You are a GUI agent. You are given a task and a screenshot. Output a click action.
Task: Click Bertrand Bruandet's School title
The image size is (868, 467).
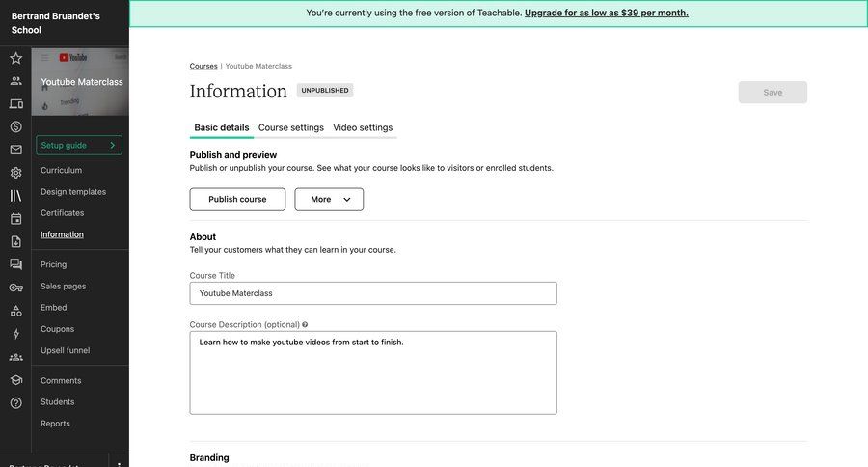55,23
